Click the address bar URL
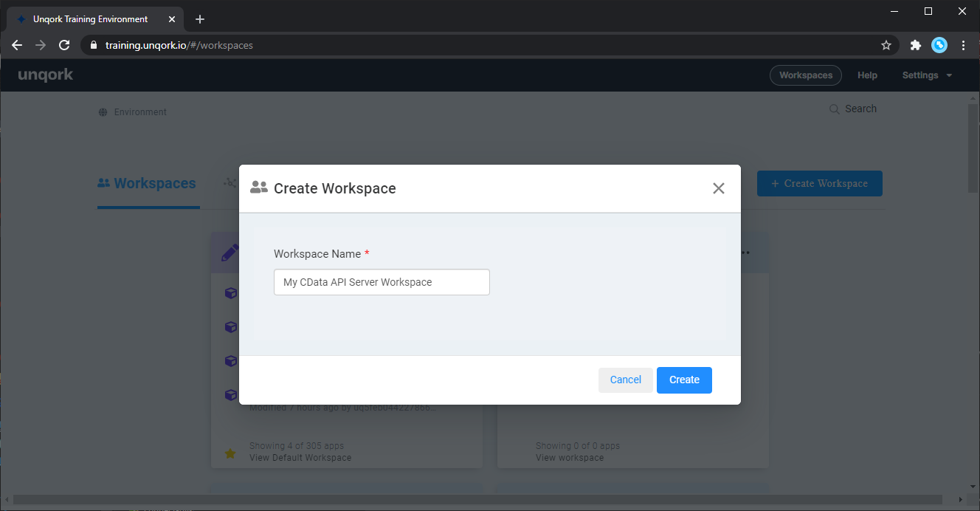The height and width of the screenshot is (511, 980). 179,45
